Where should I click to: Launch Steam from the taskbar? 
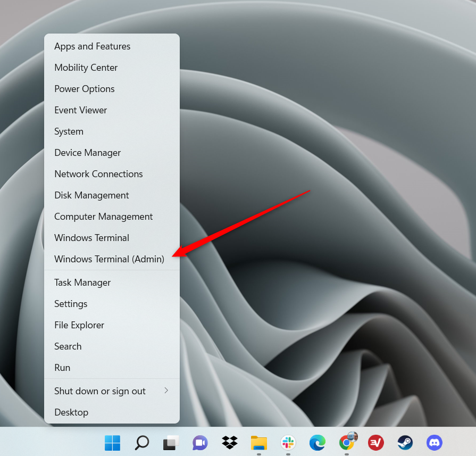click(405, 442)
